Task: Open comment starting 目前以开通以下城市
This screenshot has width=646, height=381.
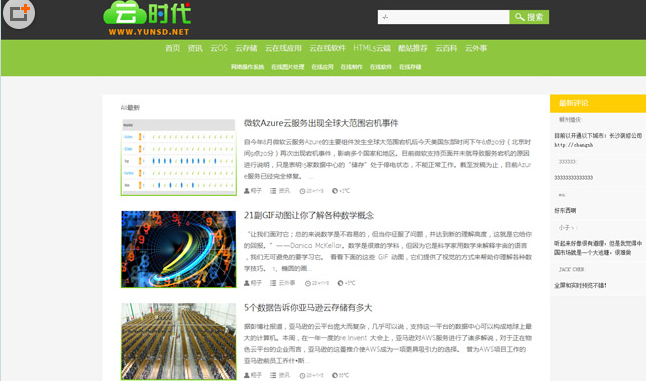Action: click(x=598, y=140)
